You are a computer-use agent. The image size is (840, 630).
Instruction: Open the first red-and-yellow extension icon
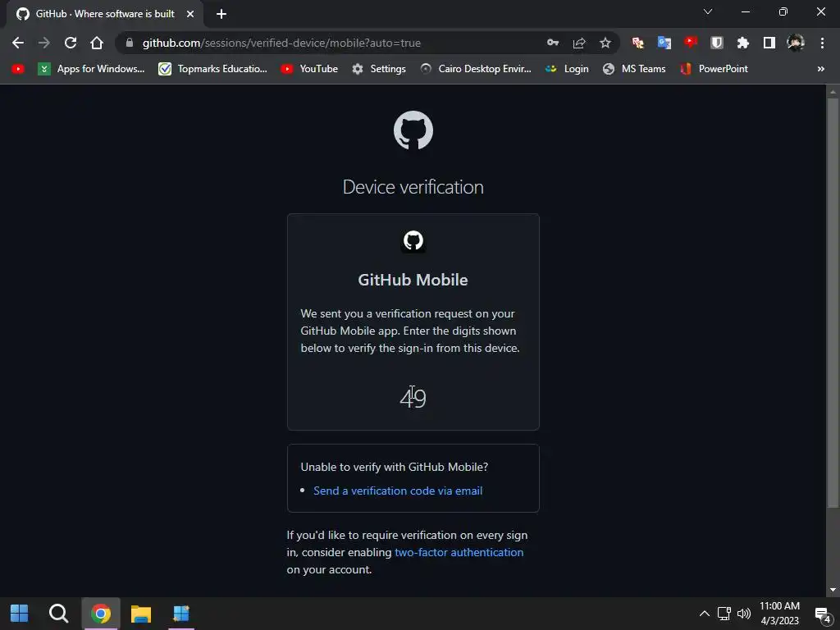(x=638, y=43)
